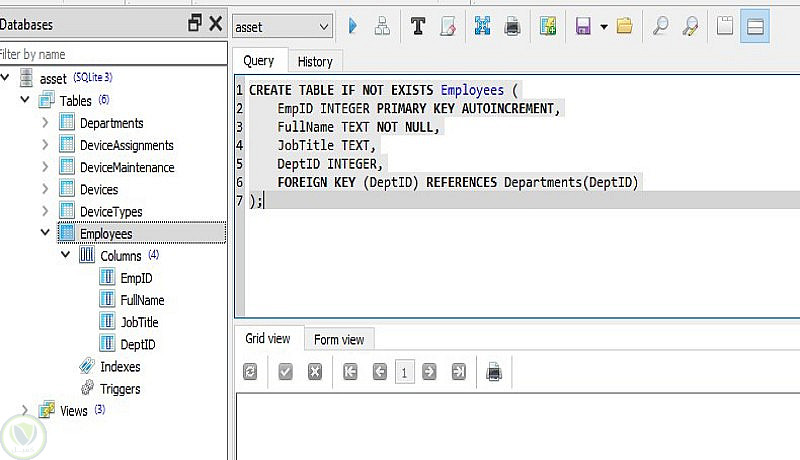The image size is (800, 460).
Task: Expand the DeviceTypes table
Action: click(x=45, y=211)
